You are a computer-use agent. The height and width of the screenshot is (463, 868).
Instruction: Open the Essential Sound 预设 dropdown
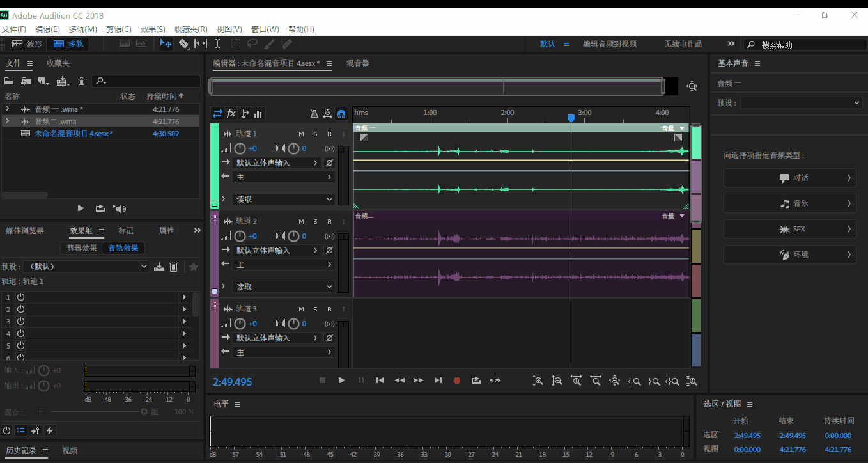tap(801, 103)
